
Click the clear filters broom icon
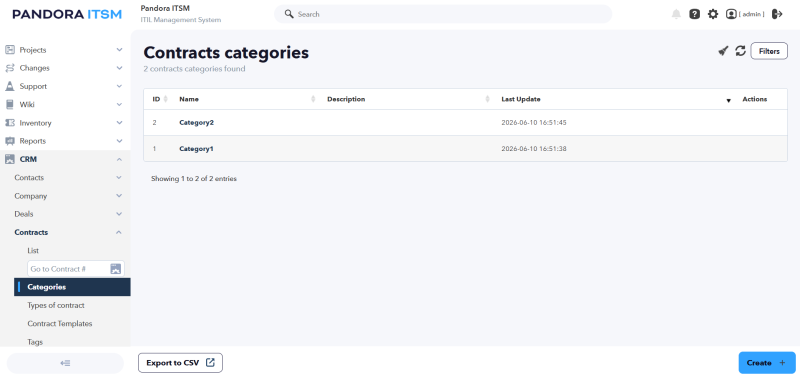(722, 51)
